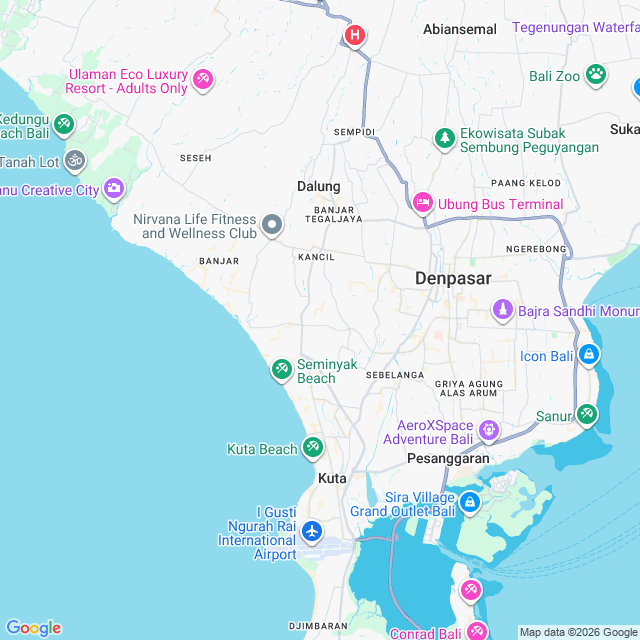Screen dimensions: 640x640
Task: Click Sira Village Grand Outlet shopping pin
Action: (x=470, y=502)
